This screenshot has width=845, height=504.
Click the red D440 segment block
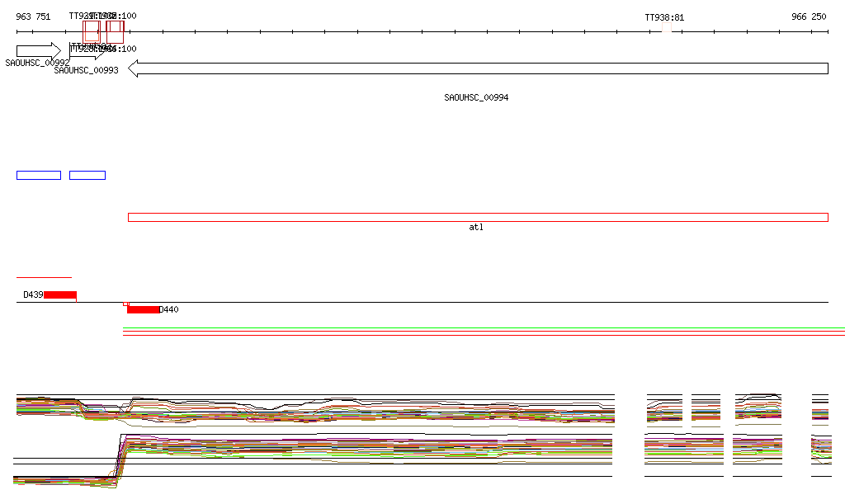click(144, 309)
